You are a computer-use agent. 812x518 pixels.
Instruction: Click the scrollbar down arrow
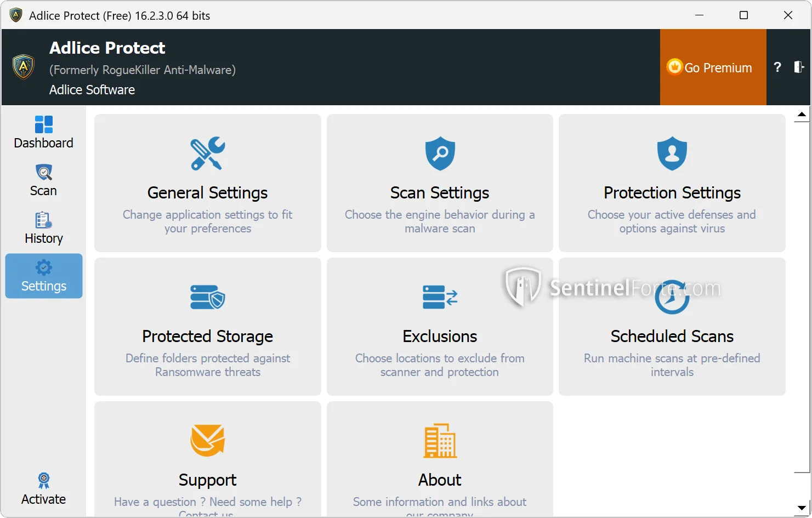tap(802, 508)
